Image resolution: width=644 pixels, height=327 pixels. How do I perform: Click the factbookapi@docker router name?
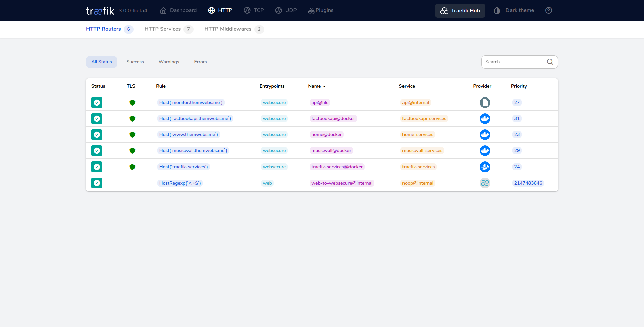pos(333,119)
